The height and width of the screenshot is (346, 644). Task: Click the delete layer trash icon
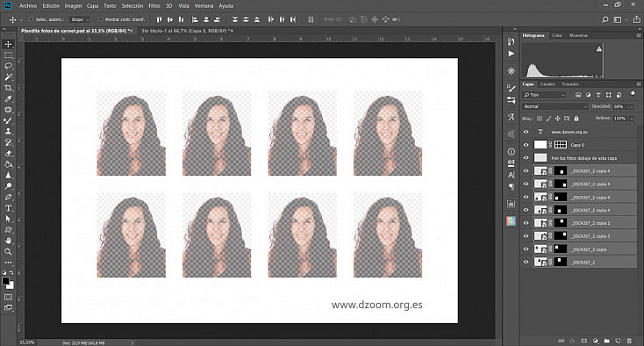[629, 341]
